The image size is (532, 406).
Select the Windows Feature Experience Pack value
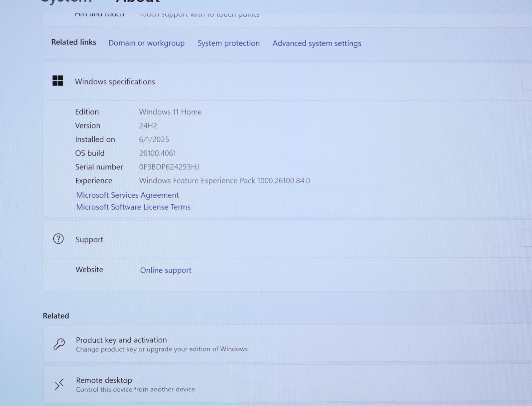coord(224,181)
